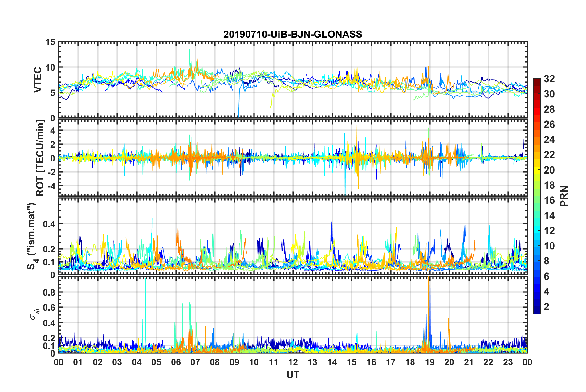Image resolution: width=586 pixels, height=392 pixels.
Task: Select the ROT [TECU/min] axis label
Action: point(40,158)
